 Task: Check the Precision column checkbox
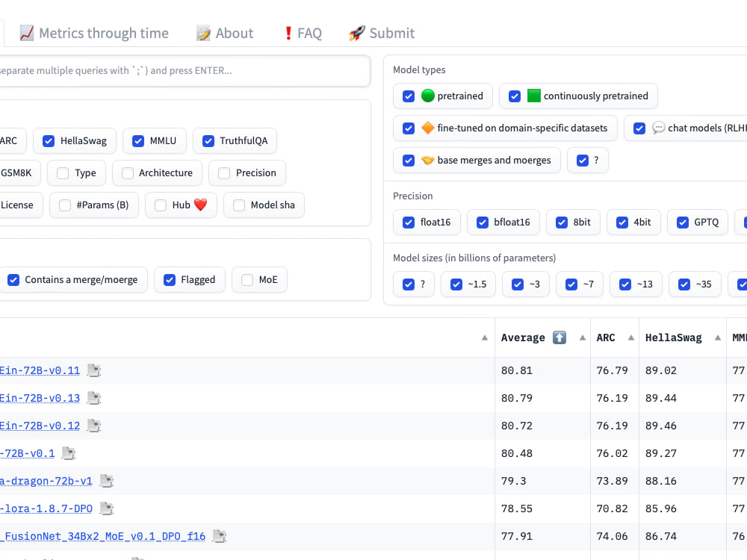(224, 173)
